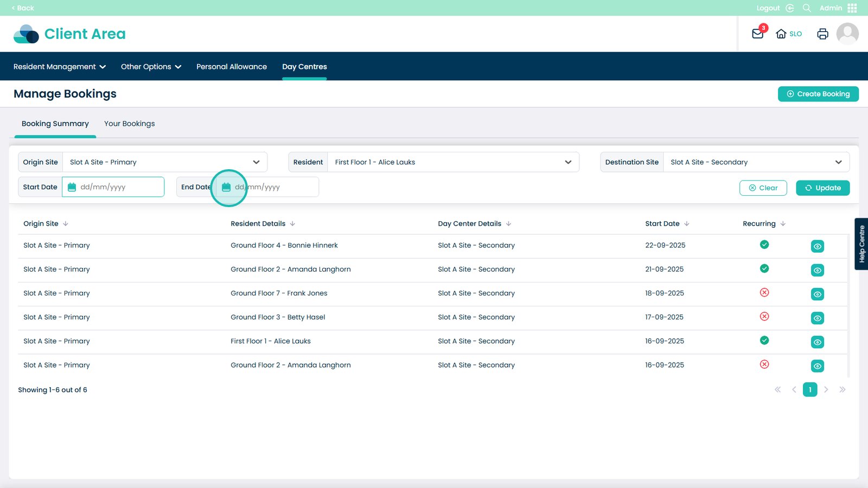
Task: Open the user profile avatar
Action: click(847, 34)
